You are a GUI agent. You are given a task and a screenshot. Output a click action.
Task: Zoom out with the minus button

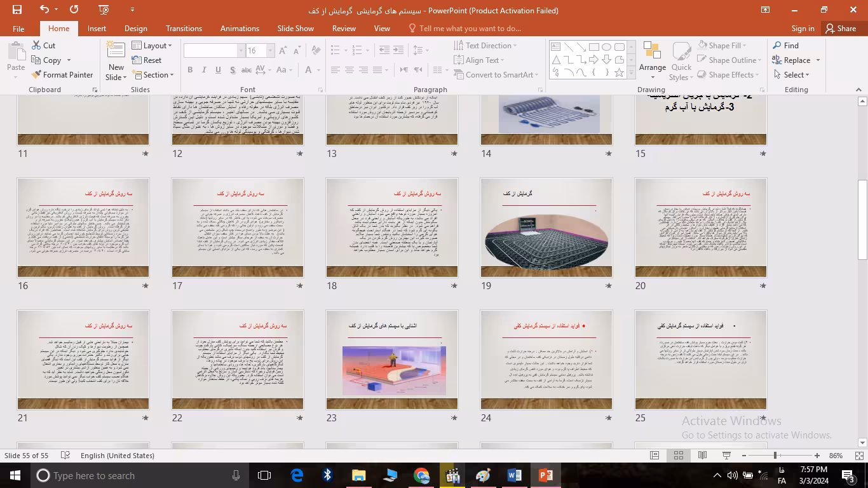[744, 456]
